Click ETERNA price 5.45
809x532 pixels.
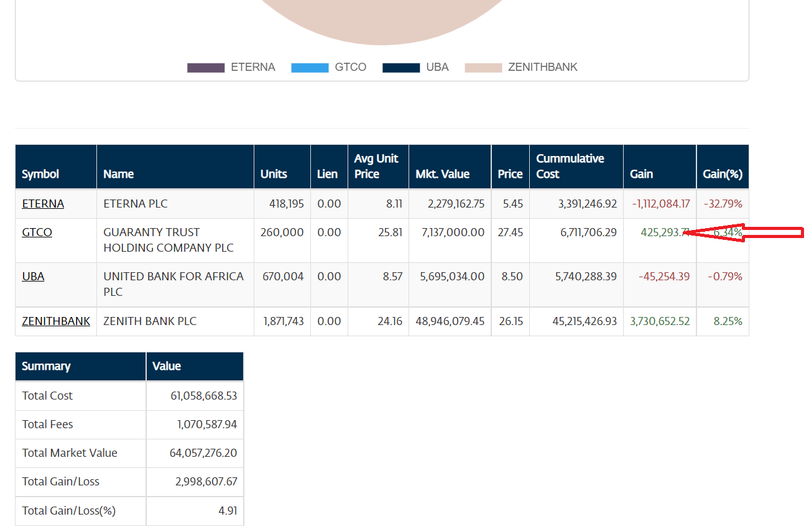point(512,204)
